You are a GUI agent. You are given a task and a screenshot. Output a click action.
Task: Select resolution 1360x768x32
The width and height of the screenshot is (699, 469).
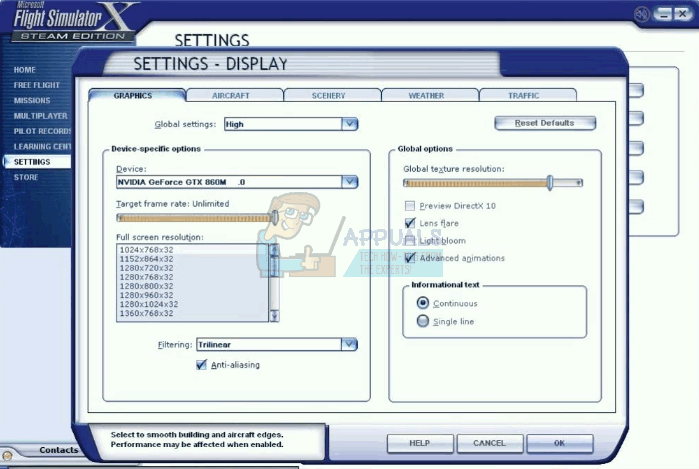[x=192, y=313]
